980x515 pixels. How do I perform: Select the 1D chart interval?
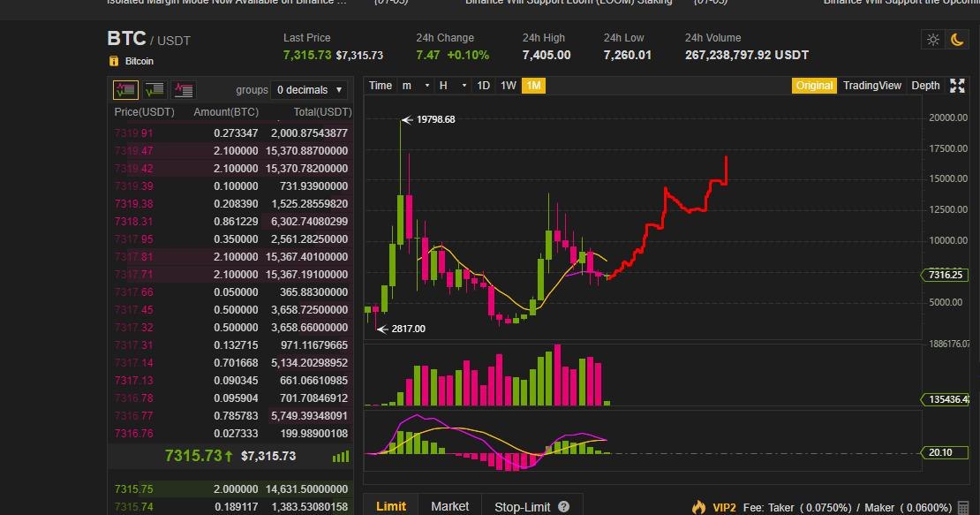click(483, 86)
